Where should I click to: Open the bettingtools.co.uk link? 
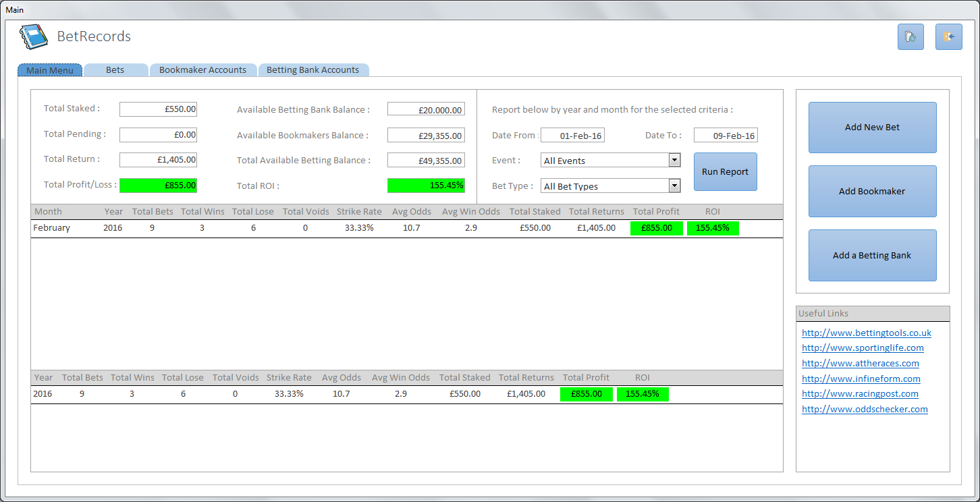866,333
